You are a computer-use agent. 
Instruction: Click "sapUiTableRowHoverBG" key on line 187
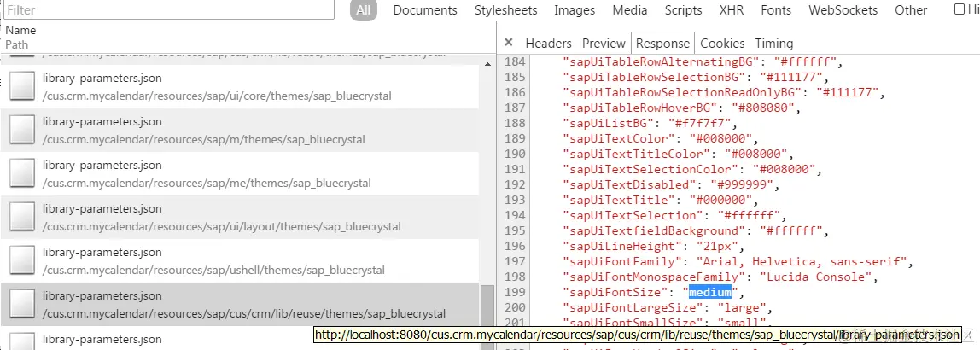[x=640, y=108]
